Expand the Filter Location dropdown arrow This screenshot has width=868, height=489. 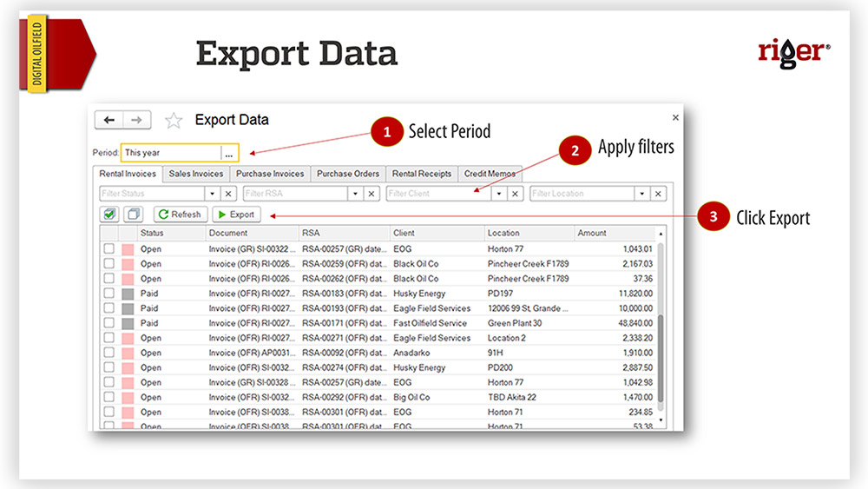[x=643, y=194]
